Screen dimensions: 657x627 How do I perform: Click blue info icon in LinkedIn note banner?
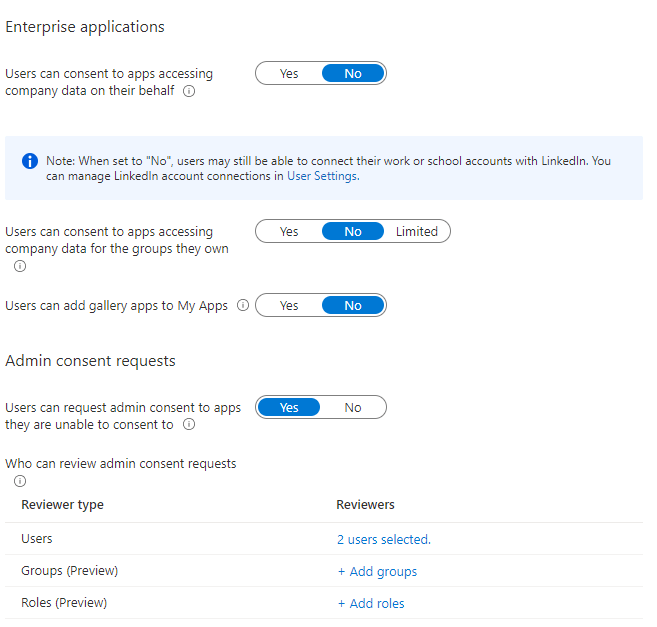click(x=30, y=161)
